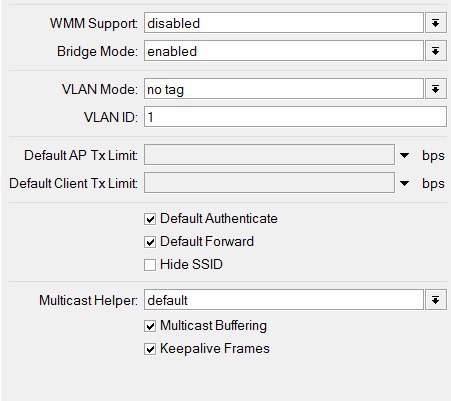Click the bps unit beside AP Tx Limit
This screenshot has width=451, height=401.
[x=433, y=156]
